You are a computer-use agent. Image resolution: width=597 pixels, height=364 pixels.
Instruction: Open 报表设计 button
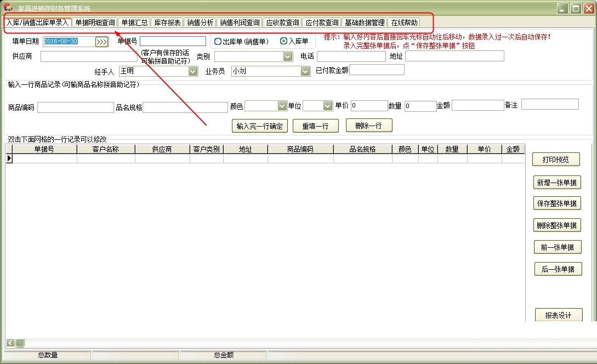(559, 315)
